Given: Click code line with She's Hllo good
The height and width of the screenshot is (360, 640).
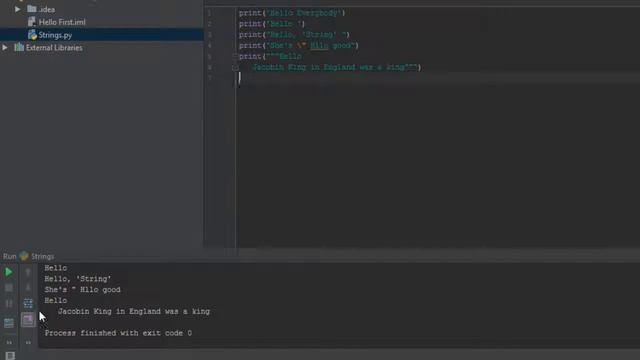Looking at the screenshot, I should (298, 45).
